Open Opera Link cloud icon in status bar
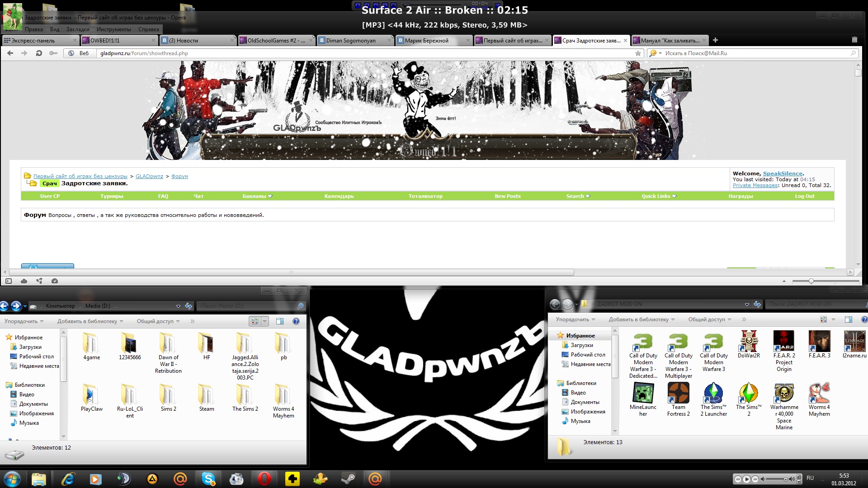This screenshot has width=868, height=488. pyautogui.click(x=24, y=281)
